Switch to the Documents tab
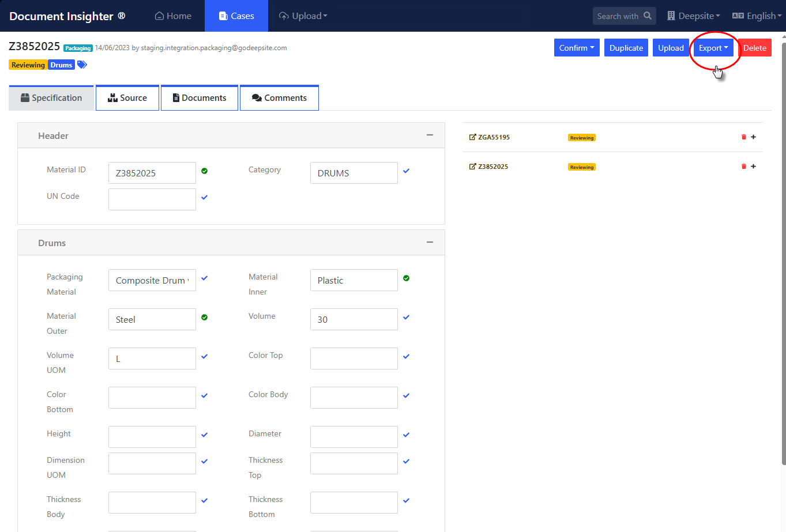This screenshot has width=786, height=532. click(200, 98)
